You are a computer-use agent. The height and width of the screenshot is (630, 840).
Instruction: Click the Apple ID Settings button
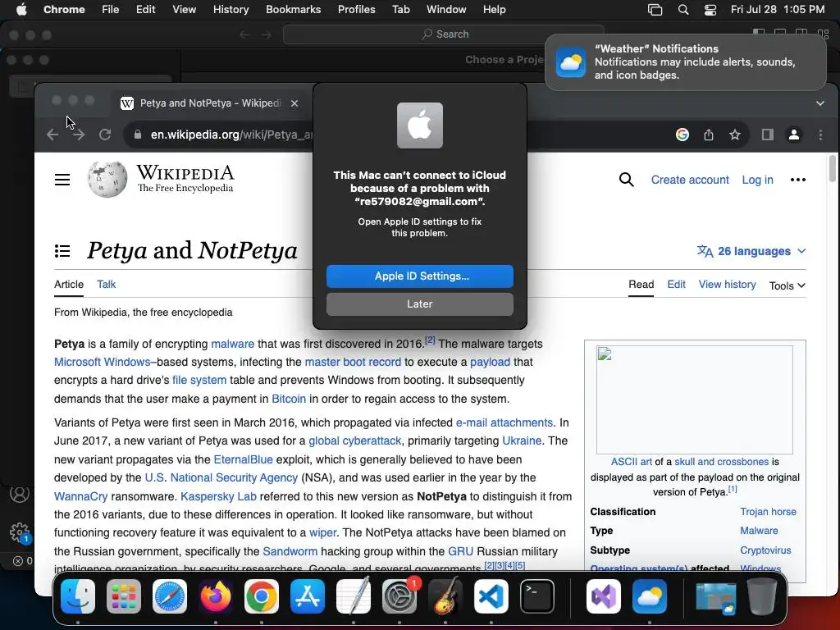pyautogui.click(x=419, y=276)
